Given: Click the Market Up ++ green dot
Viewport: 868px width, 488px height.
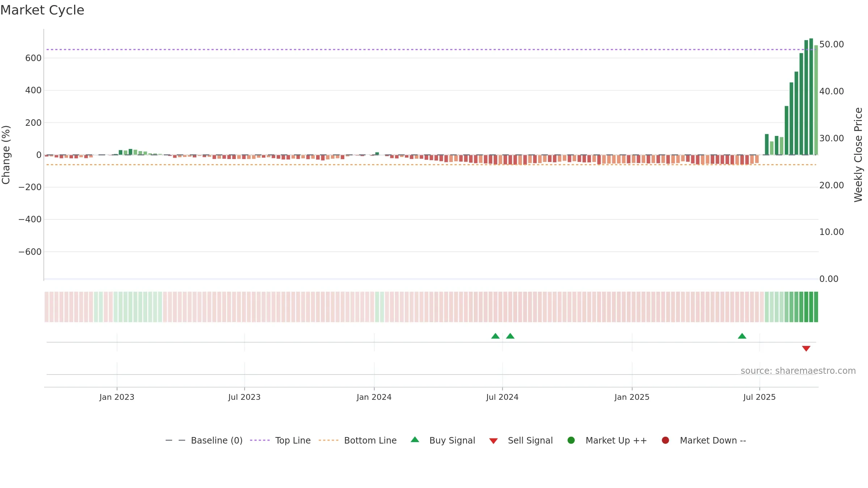Looking at the screenshot, I should [x=571, y=440].
